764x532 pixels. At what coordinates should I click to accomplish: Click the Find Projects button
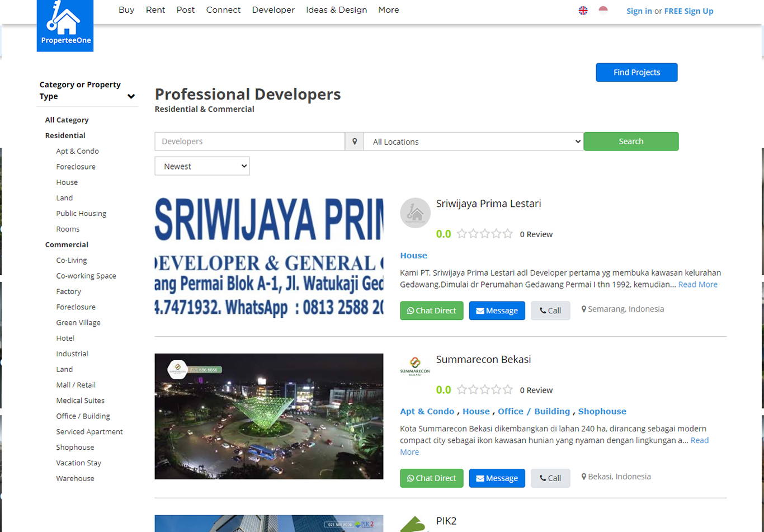pos(636,72)
